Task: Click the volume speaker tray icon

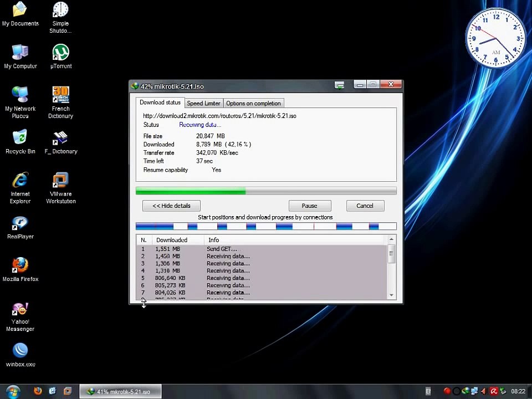Action: (x=484, y=391)
